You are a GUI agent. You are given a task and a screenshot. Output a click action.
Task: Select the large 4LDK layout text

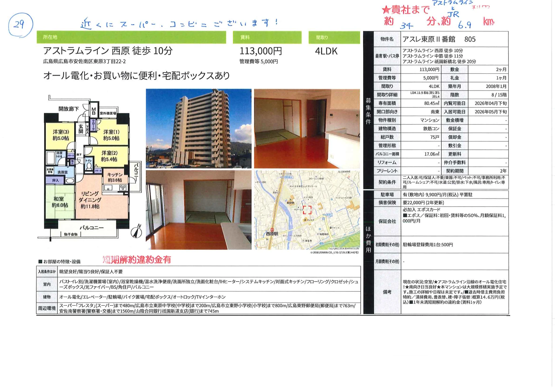click(326, 51)
